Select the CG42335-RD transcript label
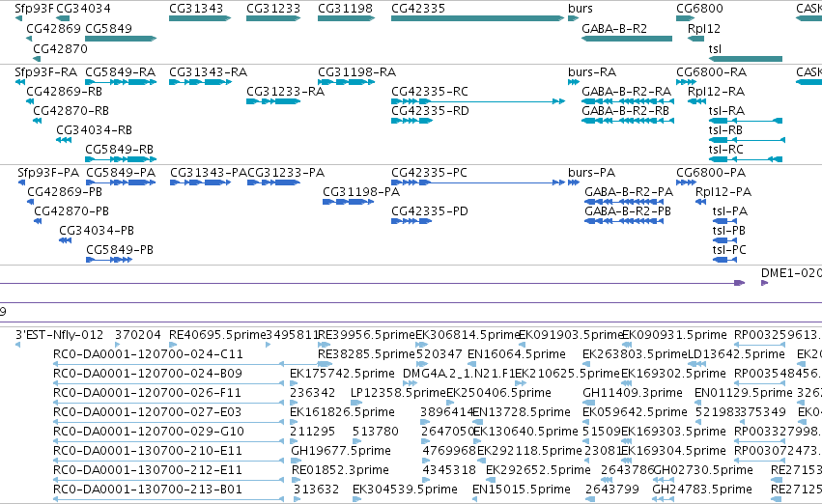 coord(430,110)
